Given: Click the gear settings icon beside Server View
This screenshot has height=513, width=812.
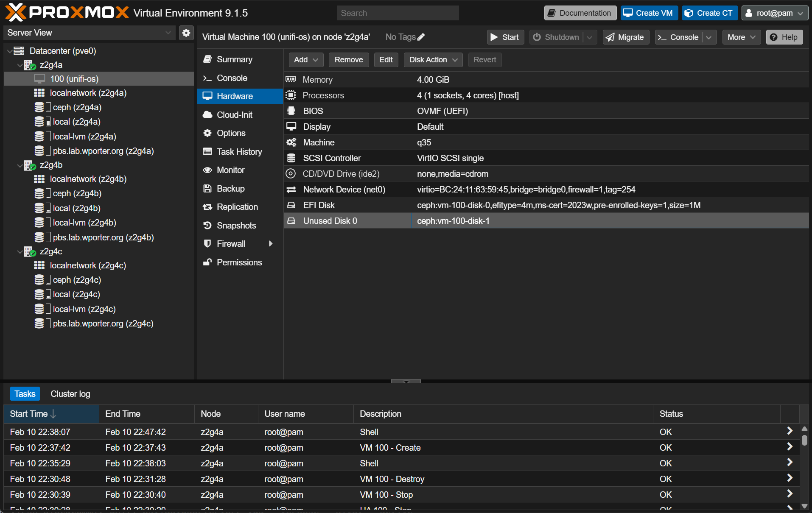Looking at the screenshot, I should tap(186, 33).
